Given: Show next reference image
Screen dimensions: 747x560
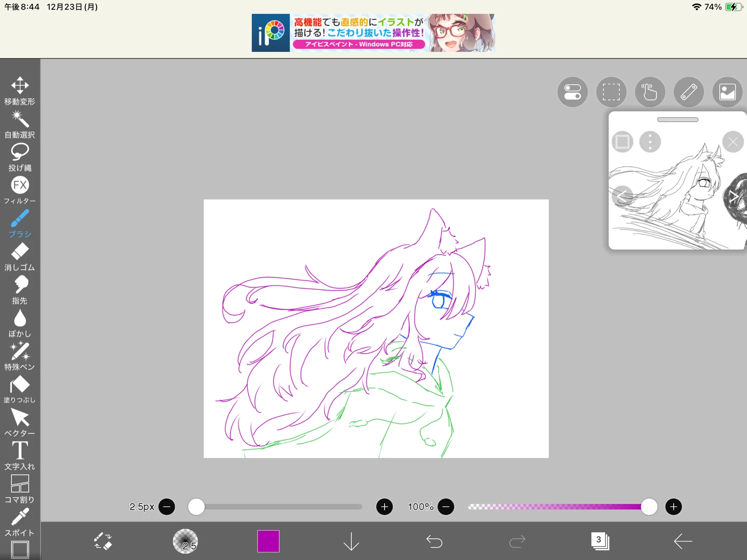Looking at the screenshot, I should (734, 196).
